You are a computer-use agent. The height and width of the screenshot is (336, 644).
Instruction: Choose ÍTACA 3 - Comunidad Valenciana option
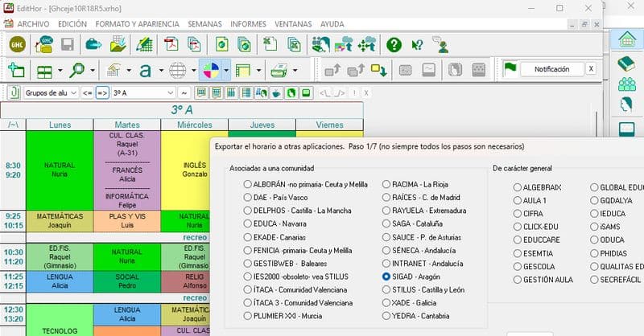point(298,303)
